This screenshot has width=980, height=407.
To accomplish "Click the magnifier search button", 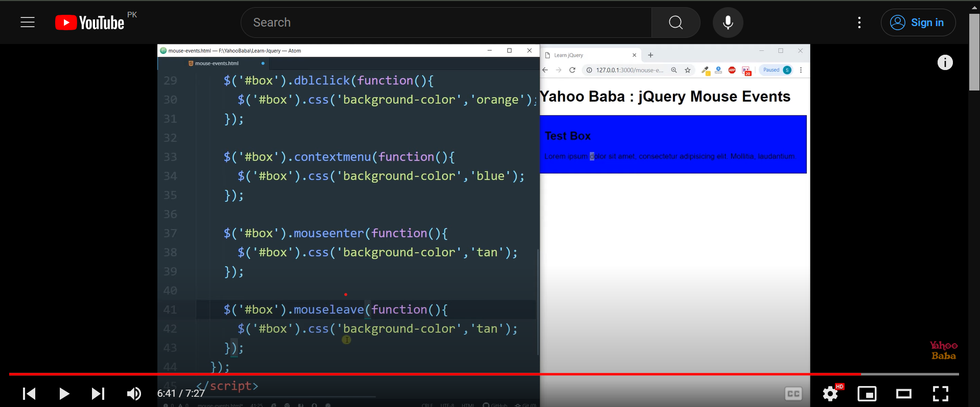I will pos(675,22).
